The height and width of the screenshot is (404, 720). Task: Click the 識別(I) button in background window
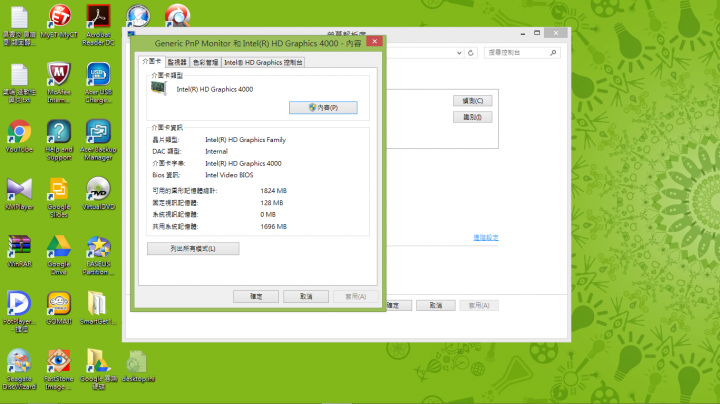coord(472,117)
